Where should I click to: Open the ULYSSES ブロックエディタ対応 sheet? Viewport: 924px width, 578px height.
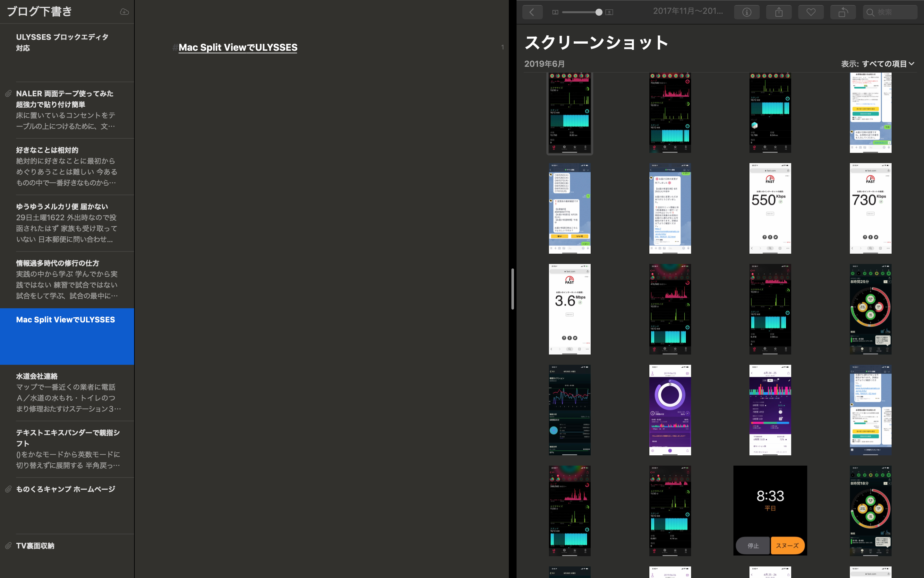(x=67, y=53)
